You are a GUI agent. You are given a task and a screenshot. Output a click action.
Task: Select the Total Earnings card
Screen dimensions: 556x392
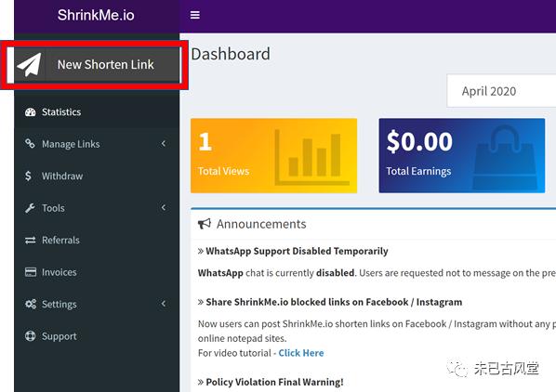coord(462,156)
